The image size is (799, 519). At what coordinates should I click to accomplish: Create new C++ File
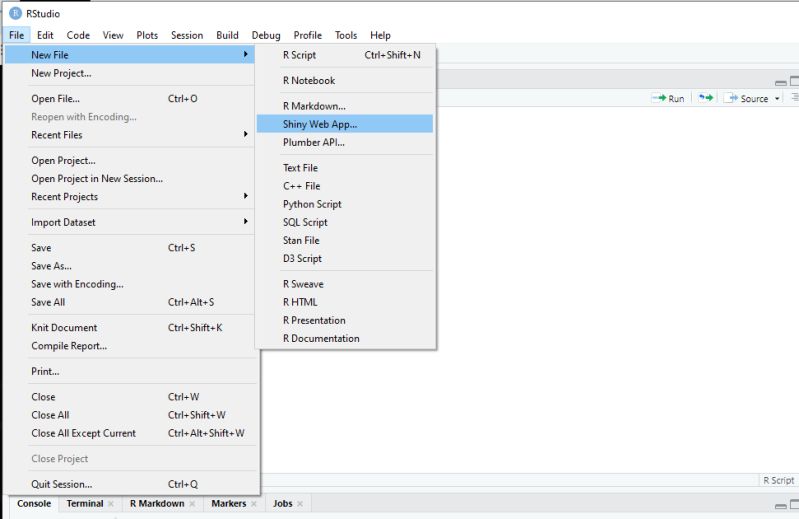click(345, 186)
